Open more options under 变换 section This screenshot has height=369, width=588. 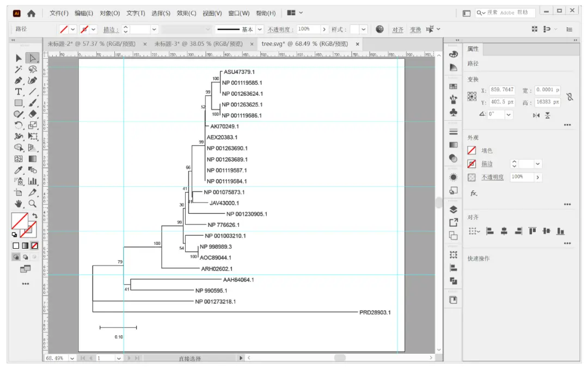pyautogui.click(x=567, y=125)
